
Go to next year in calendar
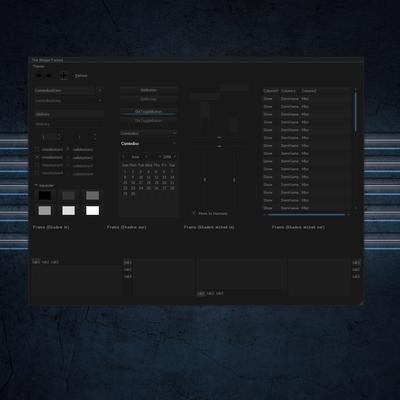click(x=175, y=157)
